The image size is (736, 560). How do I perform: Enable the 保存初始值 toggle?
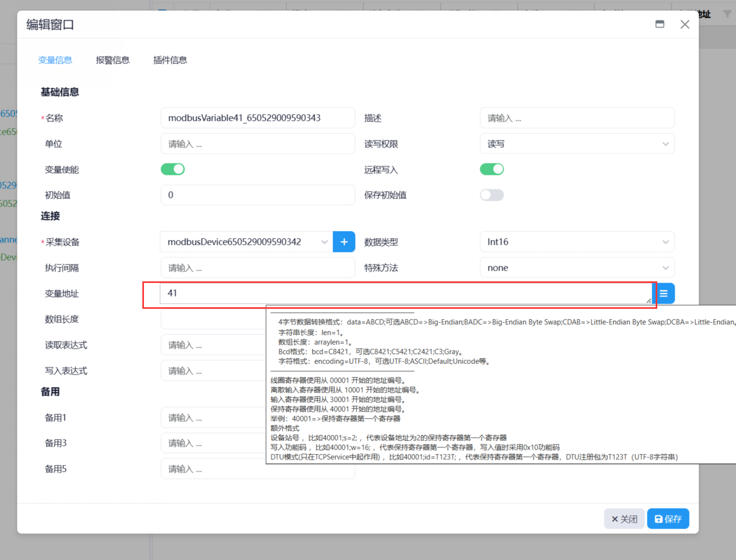coord(491,195)
